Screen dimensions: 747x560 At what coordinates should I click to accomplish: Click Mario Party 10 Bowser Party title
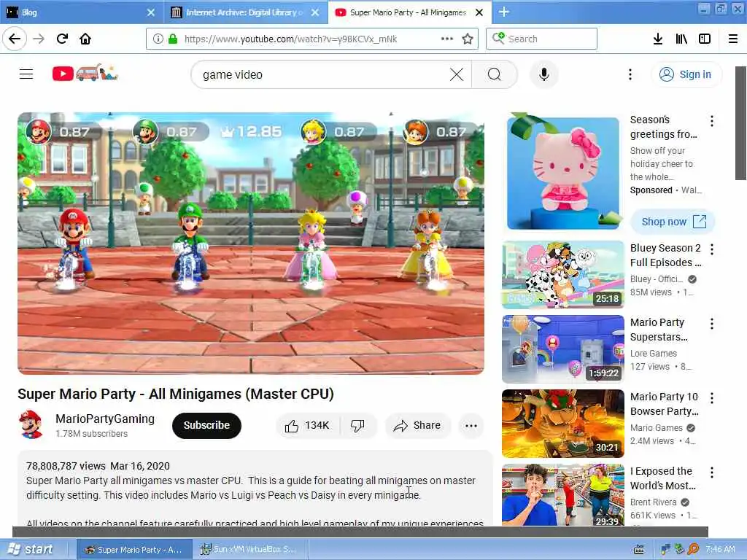click(664, 404)
